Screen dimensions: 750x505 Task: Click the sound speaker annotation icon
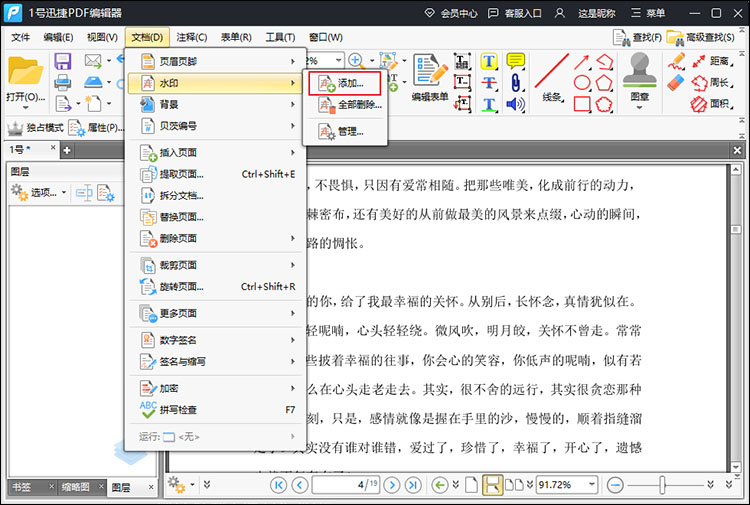516,104
